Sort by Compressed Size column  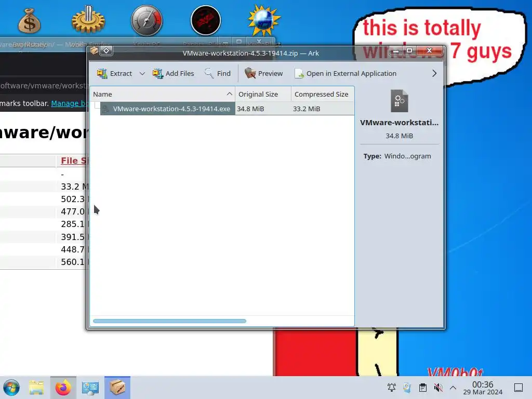[322, 94]
